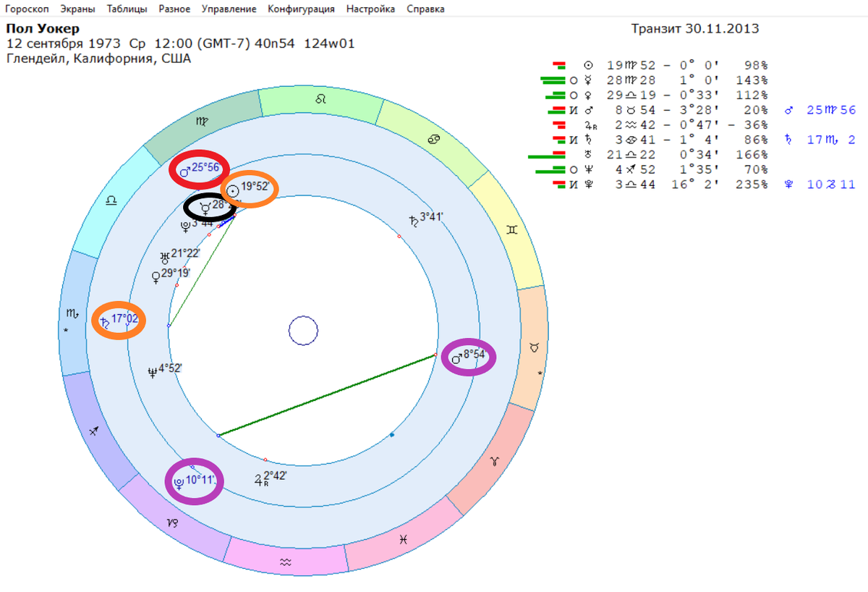Click the natal Pluto glyph at 3°44'
Image resolution: width=868 pixels, height=592 pixels.
pos(185,225)
